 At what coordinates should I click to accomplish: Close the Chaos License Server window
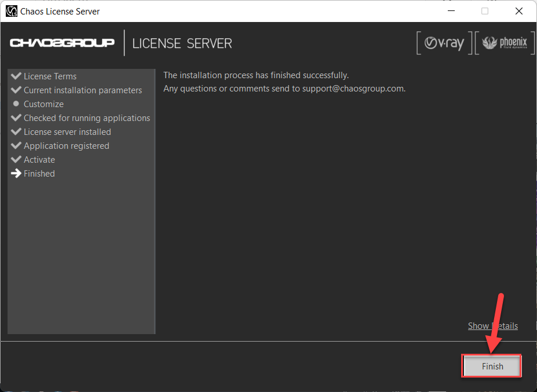518,11
